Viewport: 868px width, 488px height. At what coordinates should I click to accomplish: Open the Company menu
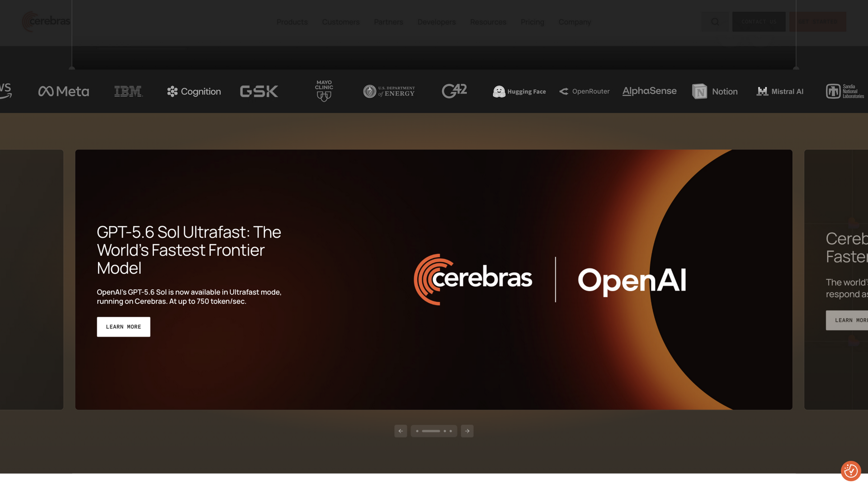575,22
